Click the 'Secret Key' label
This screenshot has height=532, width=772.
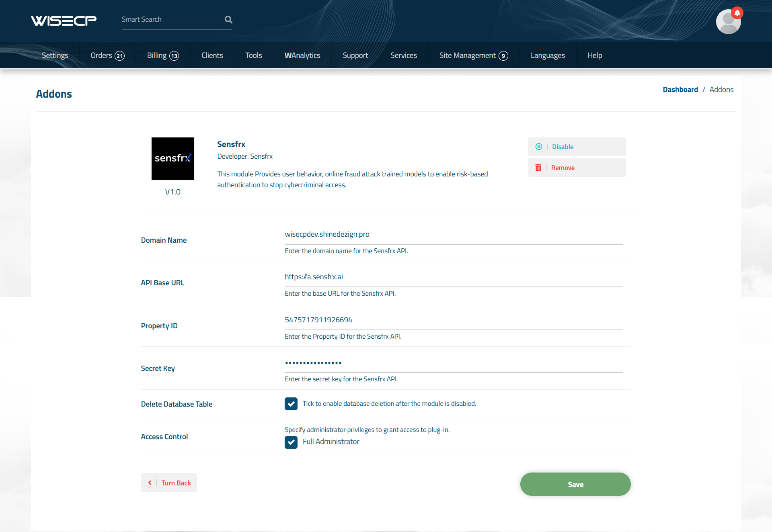(x=158, y=368)
